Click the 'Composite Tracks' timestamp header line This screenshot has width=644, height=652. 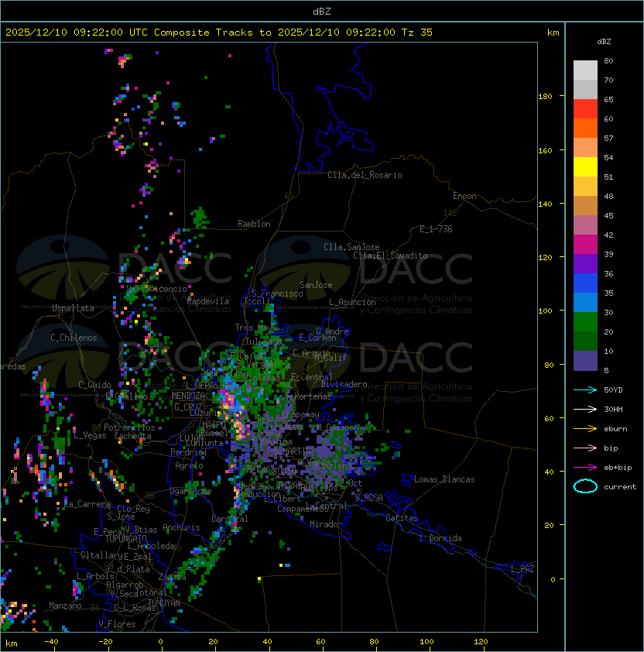(x=219, y=33)
